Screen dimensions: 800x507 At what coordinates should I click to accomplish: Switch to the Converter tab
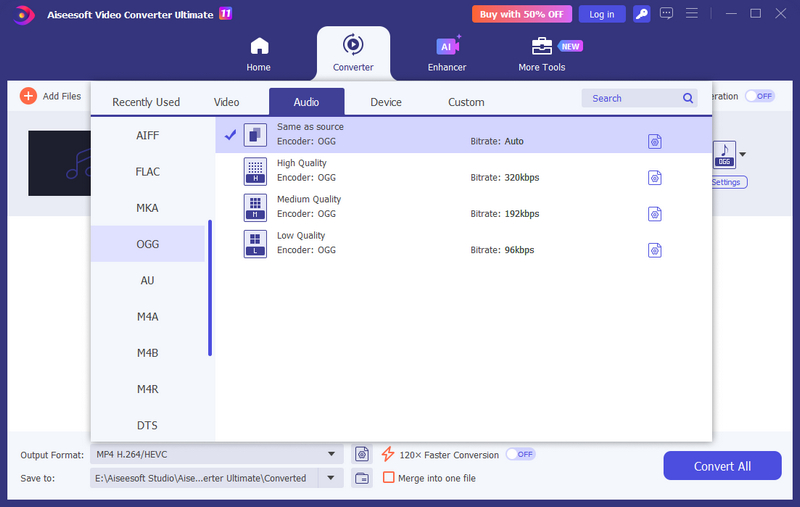click(353, 54)
